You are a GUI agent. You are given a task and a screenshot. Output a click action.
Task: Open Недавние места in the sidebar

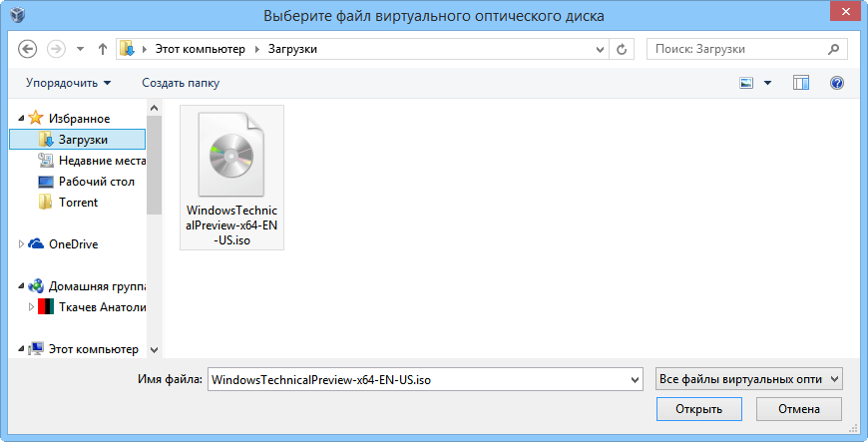click(92, 161)
